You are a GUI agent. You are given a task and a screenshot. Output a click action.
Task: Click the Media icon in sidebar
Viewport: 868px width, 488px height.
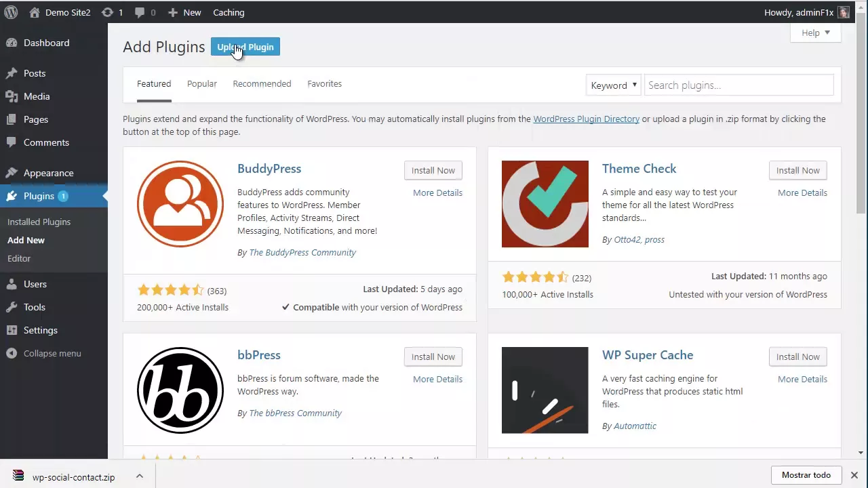coord(12,96)
